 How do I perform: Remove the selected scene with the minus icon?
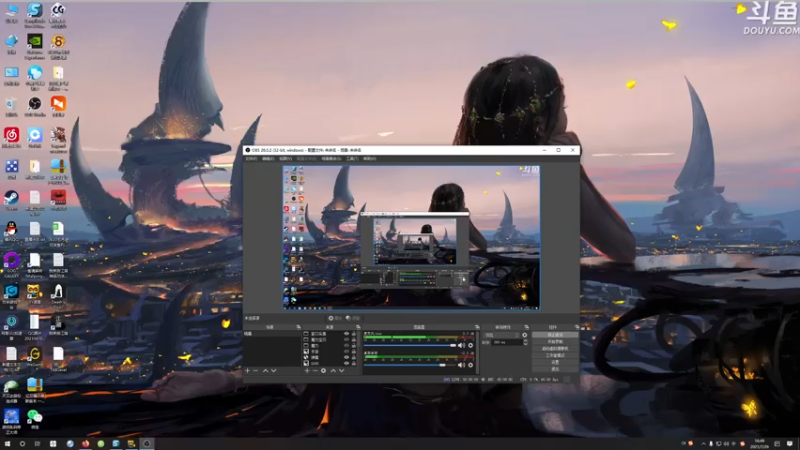(x=256, y=371)
